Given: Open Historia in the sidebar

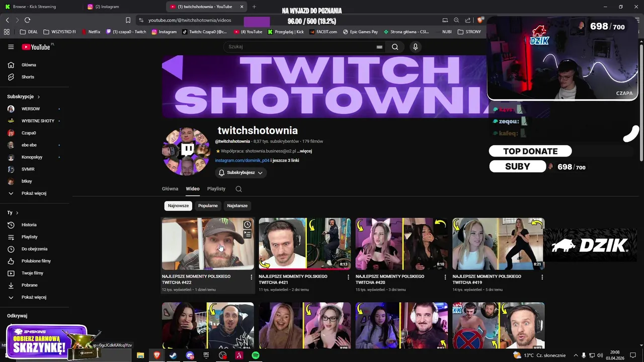Looking at the screenshot, I should [29, 225].
